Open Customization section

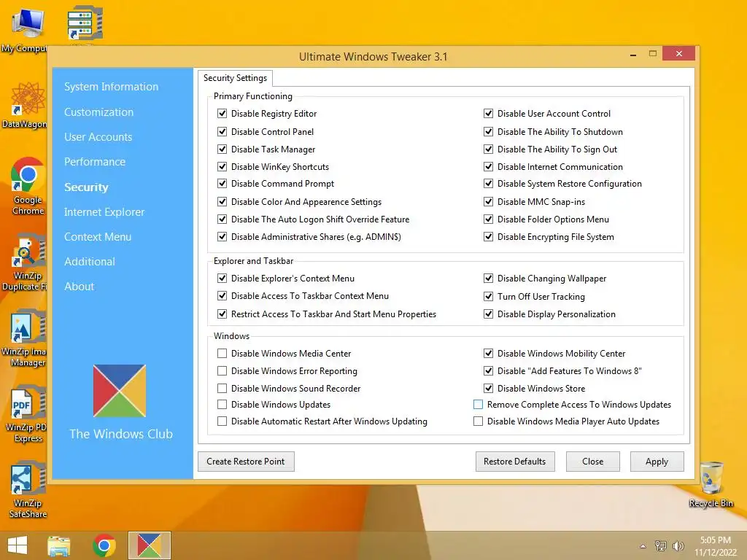tap(98, 112)
